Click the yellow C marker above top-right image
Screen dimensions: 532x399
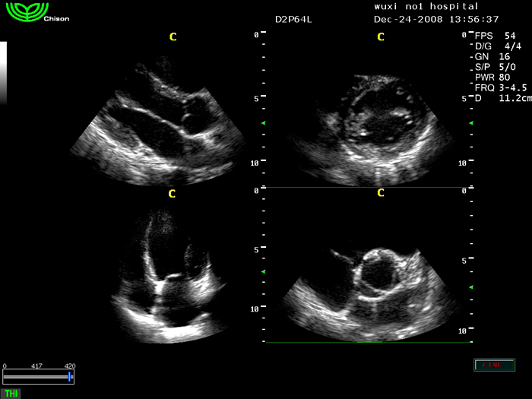[381, 37]
